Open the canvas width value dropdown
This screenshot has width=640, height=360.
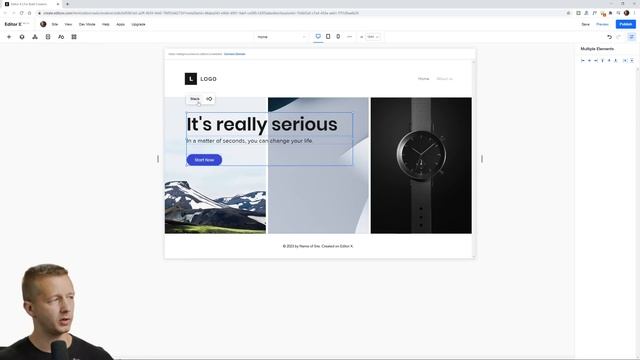click(372, 37)
